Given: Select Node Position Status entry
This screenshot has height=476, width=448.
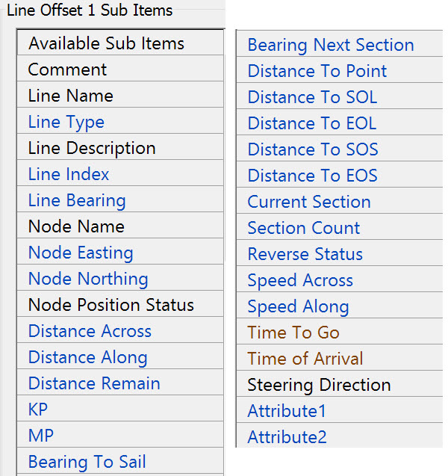Looking at the screenshot, I should (111, 305).
